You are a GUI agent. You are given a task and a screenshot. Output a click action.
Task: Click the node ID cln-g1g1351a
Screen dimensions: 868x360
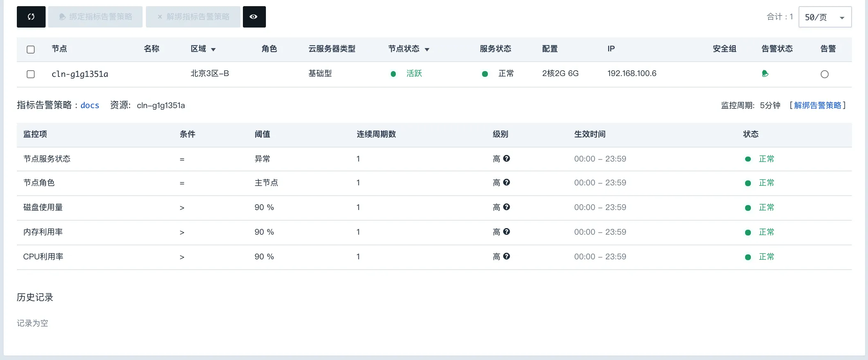(x=80, y=74)
